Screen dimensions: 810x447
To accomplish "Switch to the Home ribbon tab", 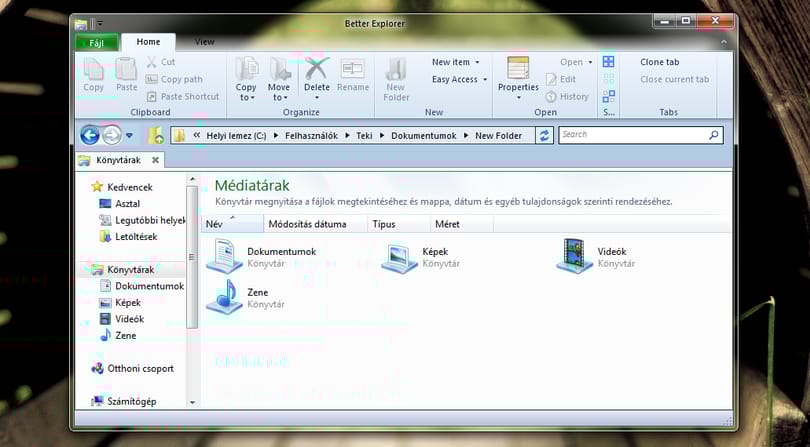I will (148, 42).
